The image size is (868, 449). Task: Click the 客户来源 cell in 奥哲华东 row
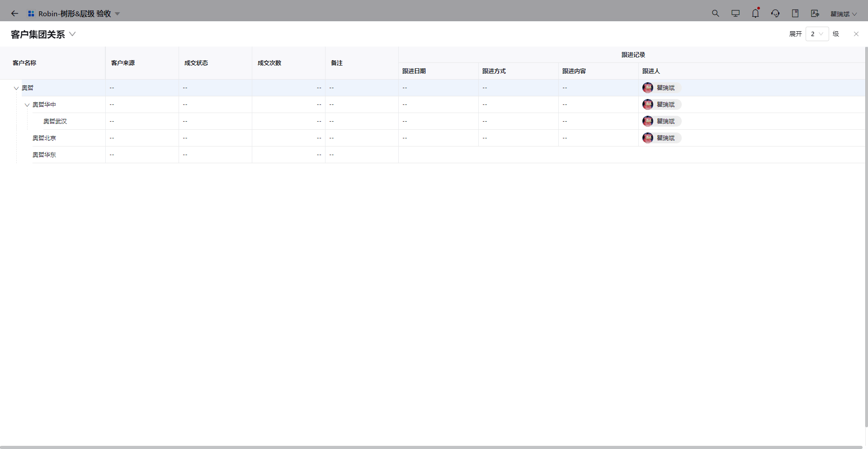pos(142,155)
